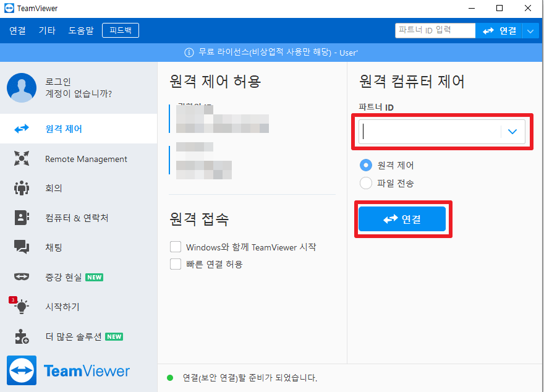Click the 원격 접속 heading
Viewport: 544px width, 392px height.
tap(199, 219)
